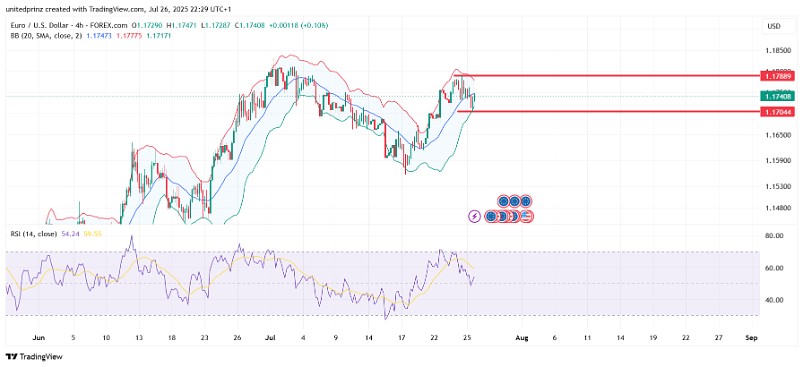This screenshot has height=367, width=803.
Task: Click the 25 date label on time axis
Action: 467,338
